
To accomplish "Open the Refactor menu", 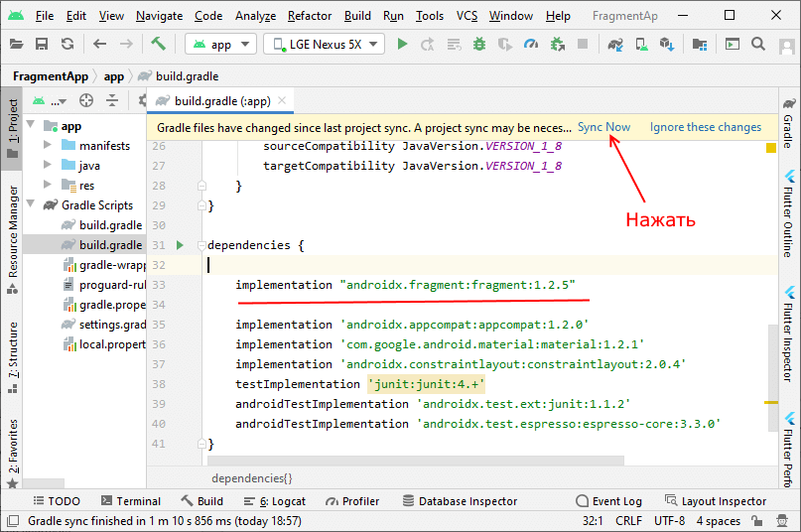I will click(310, 16).
